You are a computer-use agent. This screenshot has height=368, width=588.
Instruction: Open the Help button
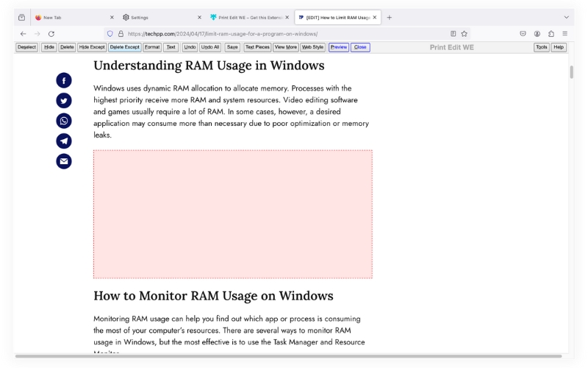(559, 47)
